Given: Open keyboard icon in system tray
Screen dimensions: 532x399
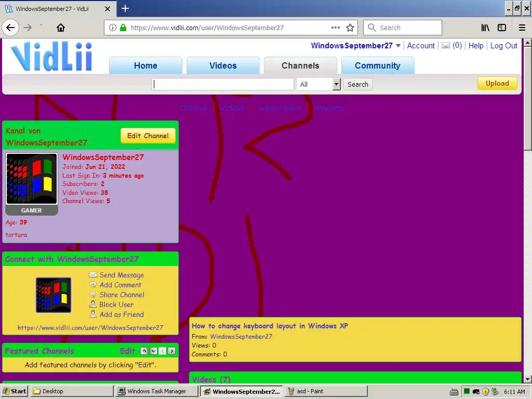Looking at the screenshot, I should coord(454,392).
